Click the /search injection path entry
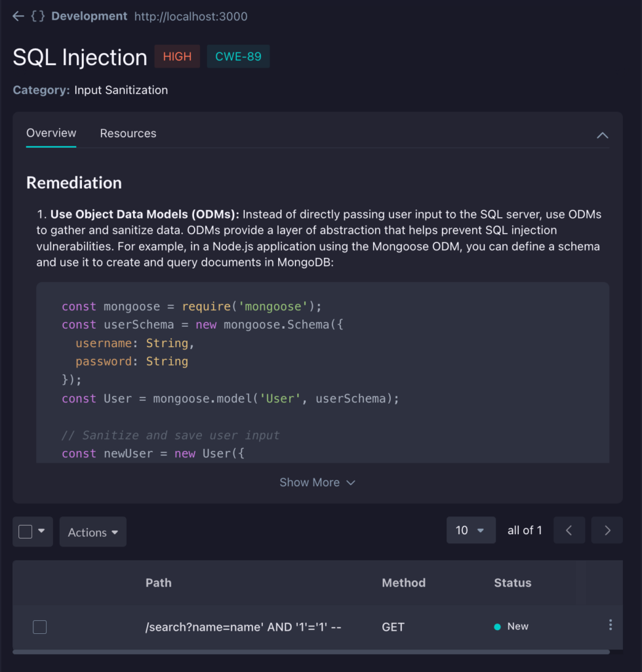642x672 pixels. tap(244, 627)
